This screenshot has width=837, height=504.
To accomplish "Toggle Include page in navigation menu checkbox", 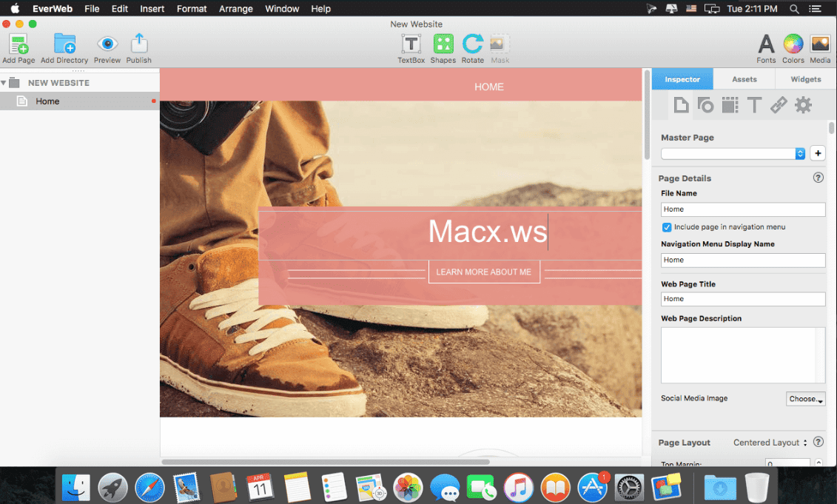I will (x=667, y=227).
